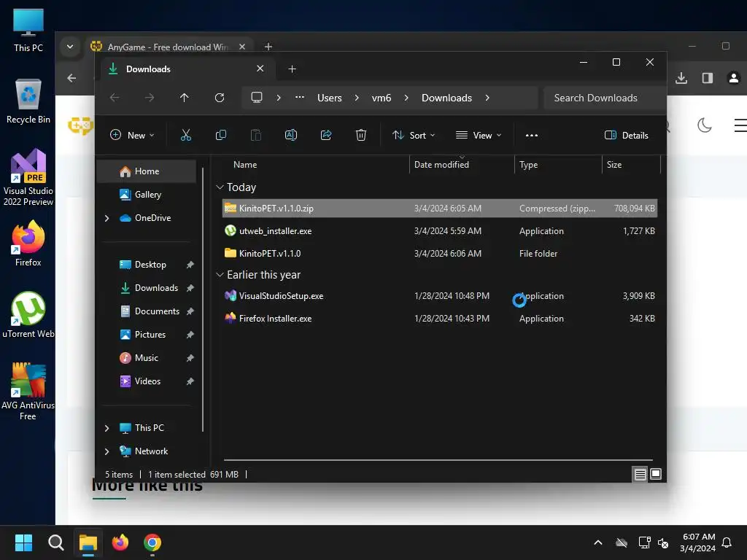Click chevron after Downloads in address bar

(x=487, y=98)
